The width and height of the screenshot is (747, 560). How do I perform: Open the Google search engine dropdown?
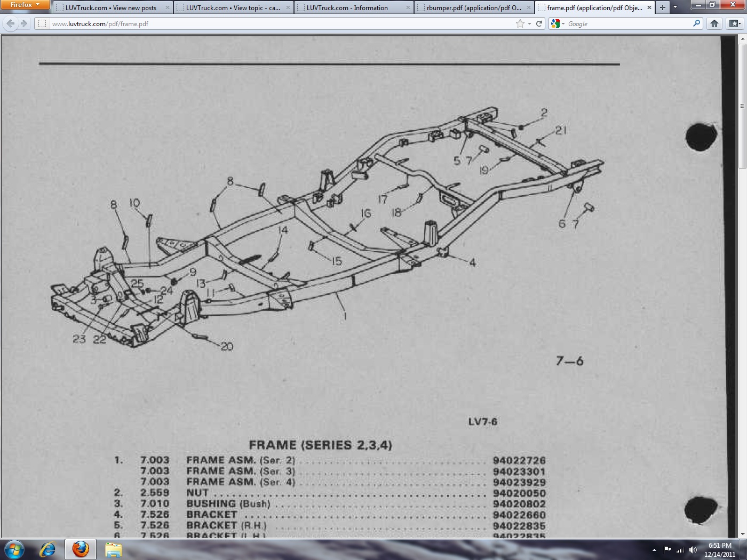coord(558,23)
